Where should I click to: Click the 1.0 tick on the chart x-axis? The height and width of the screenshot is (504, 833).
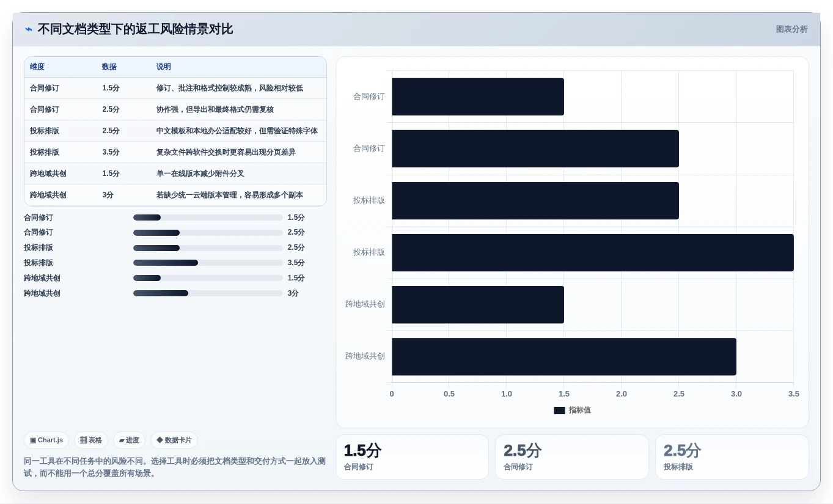pyautogui.click(x=507, y=394)
